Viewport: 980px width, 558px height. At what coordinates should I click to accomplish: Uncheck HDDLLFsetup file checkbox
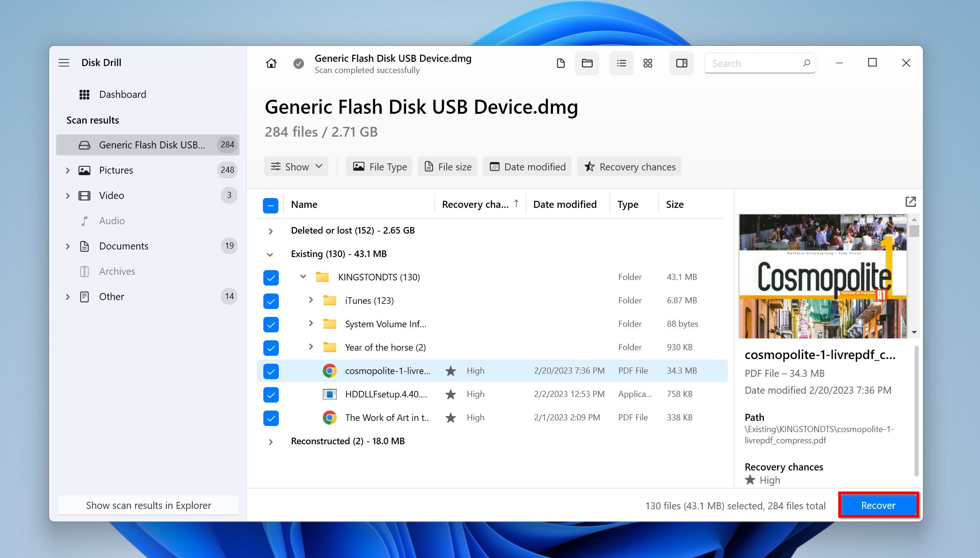pos(271,395)
